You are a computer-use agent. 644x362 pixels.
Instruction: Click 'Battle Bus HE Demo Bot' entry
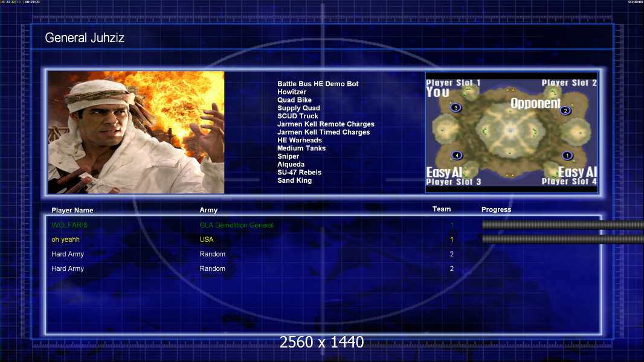point(318,84)
